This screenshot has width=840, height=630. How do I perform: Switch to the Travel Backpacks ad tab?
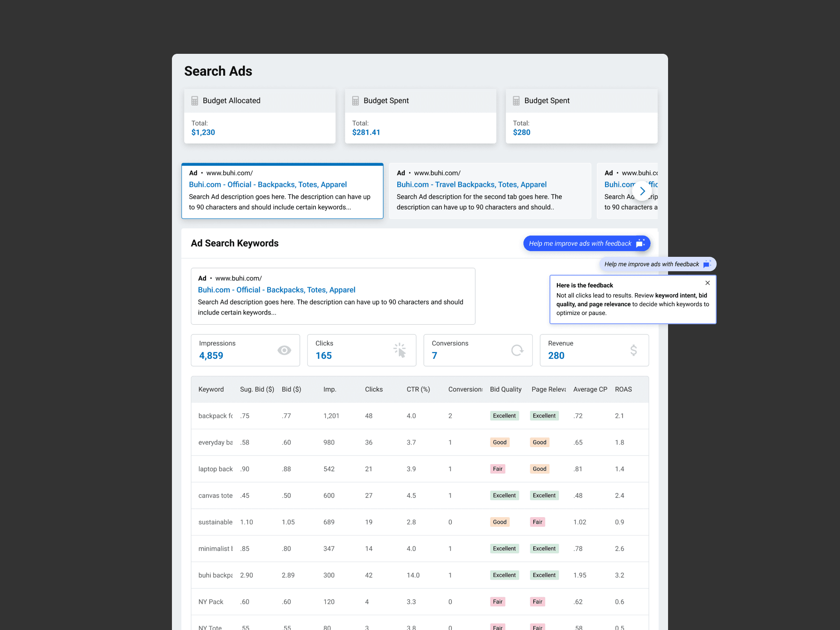click(490, 191)
